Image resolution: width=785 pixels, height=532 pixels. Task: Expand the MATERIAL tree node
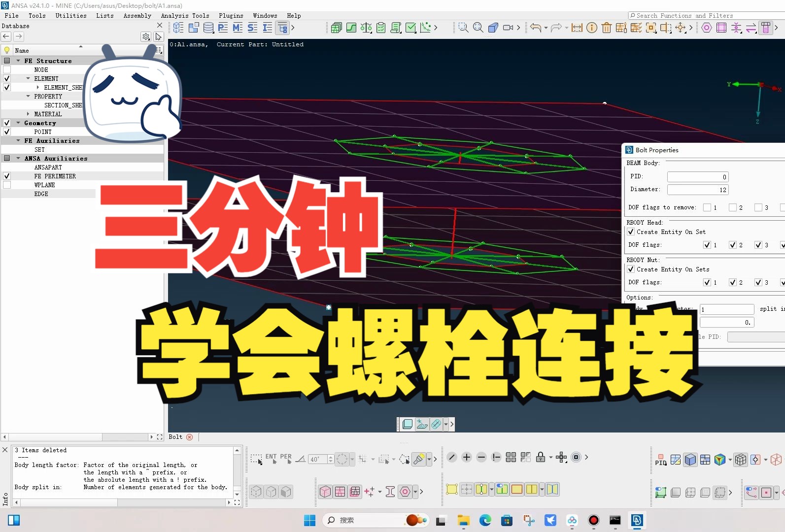click(x=28, y=114)
